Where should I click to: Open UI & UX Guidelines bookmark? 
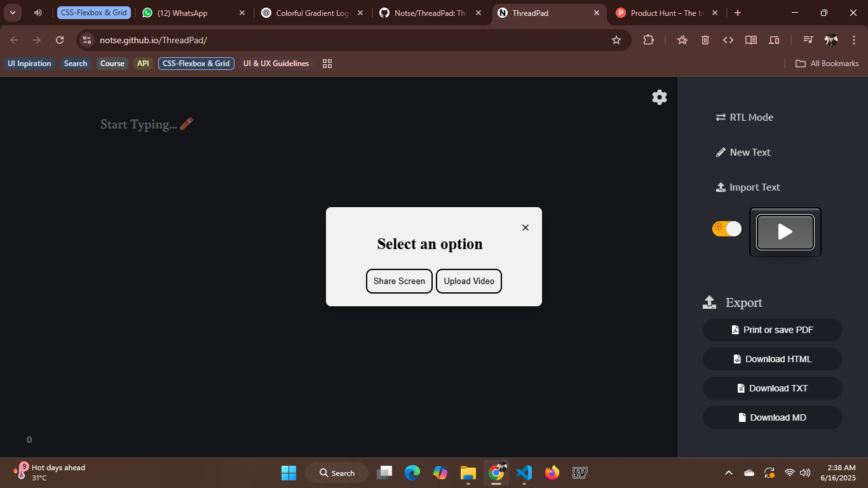click(276, 64)
